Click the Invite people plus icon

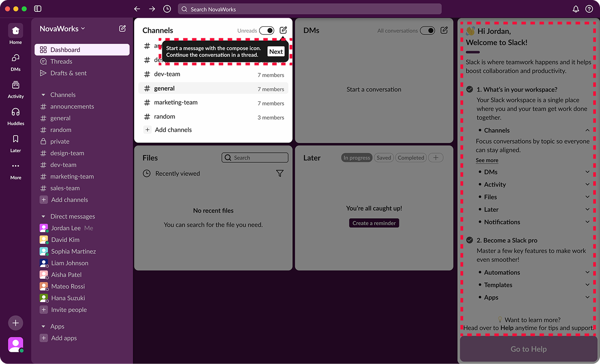(44, 309)
